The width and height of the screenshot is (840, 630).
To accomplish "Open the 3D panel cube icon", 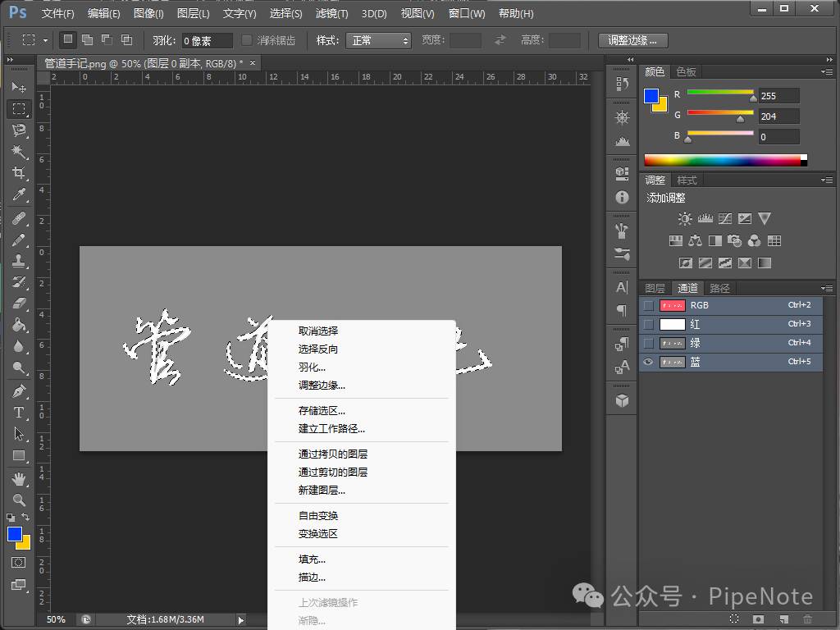I will [622, 400].
